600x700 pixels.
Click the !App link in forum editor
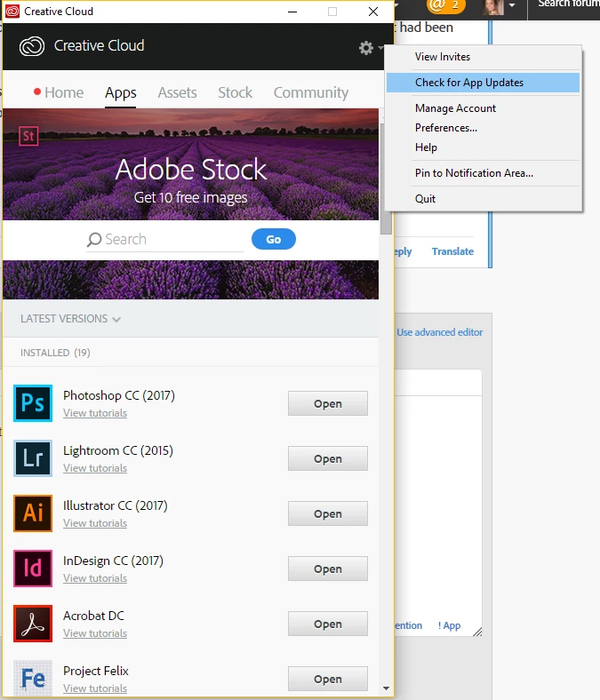pyautogui.click(x=449, y=625)
